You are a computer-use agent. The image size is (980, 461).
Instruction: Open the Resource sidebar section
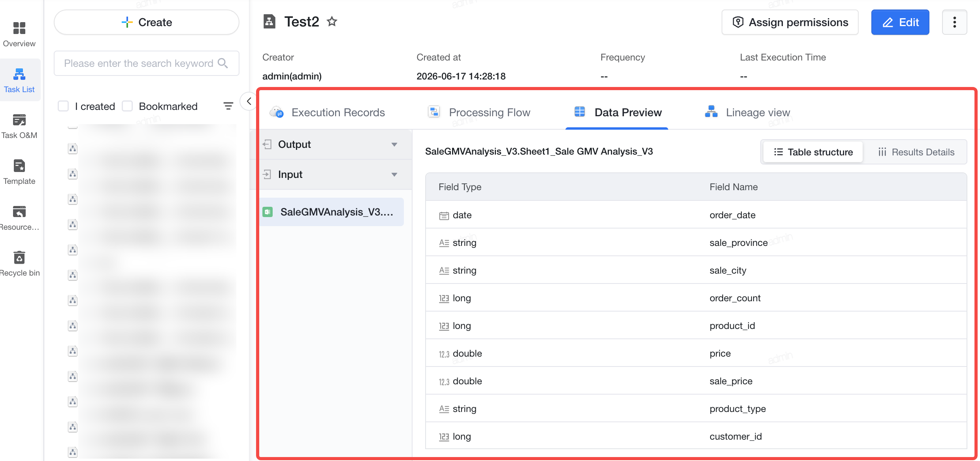[19, 218]
